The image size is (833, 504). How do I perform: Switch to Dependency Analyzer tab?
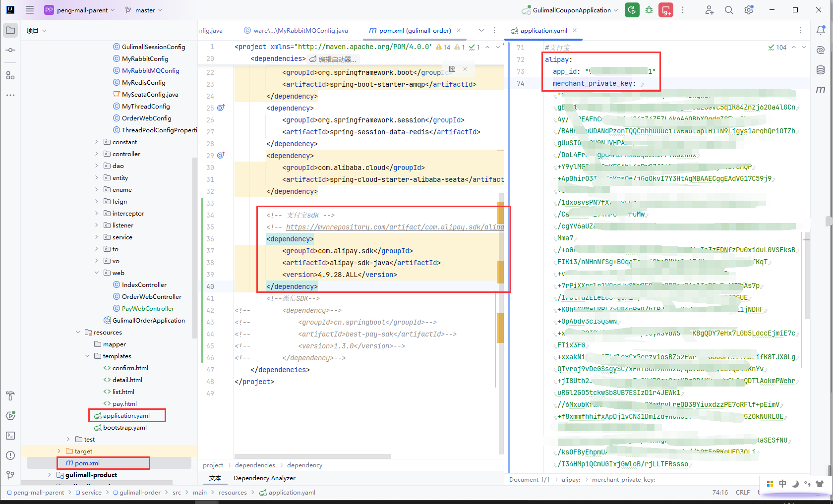click(x=264, y=478)
